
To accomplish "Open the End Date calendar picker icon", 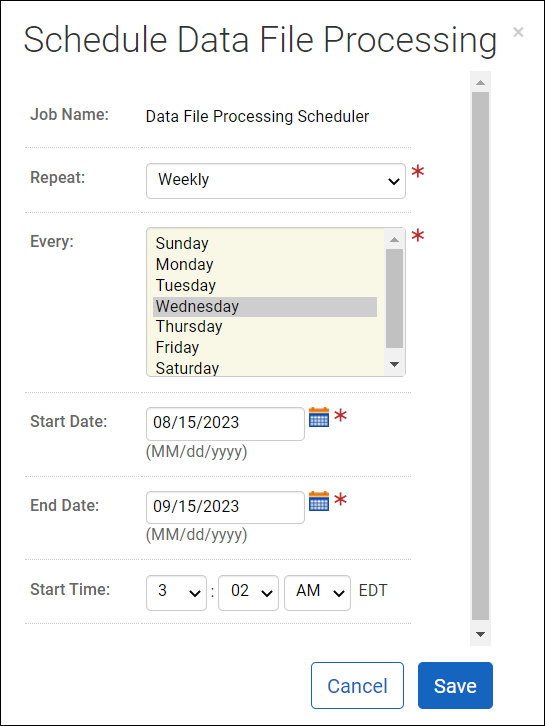I will 319,501.
